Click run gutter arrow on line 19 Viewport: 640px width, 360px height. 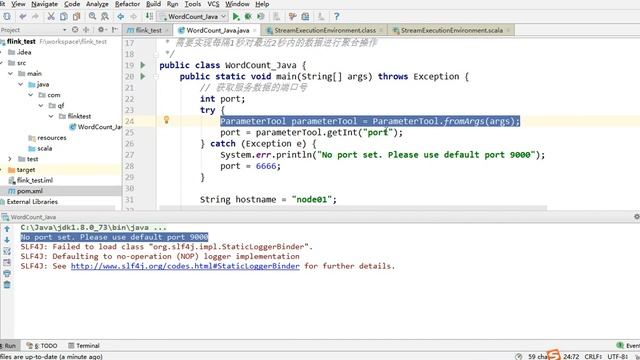pos(143,65)
